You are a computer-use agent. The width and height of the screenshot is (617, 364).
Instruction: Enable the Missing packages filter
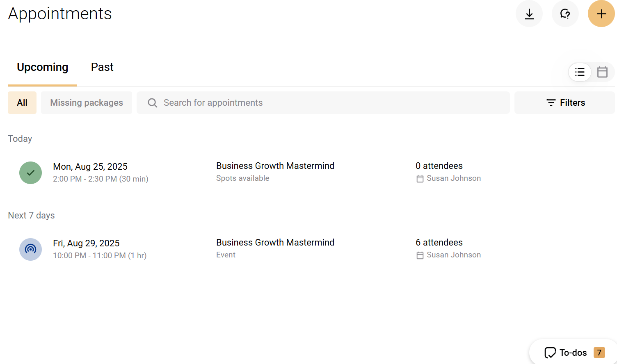coord(86,102)
